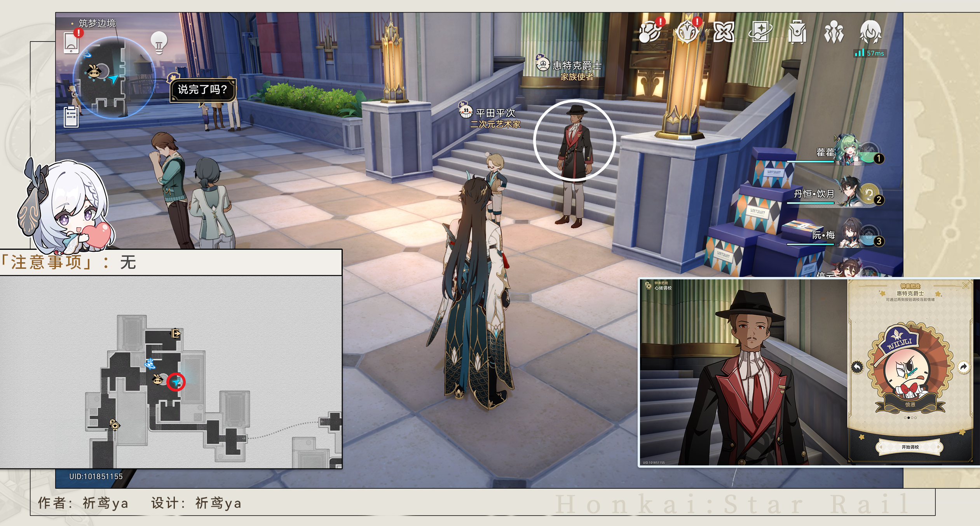
Task: Click the 说完了吗? speech bubble
Action: (203, 89)
